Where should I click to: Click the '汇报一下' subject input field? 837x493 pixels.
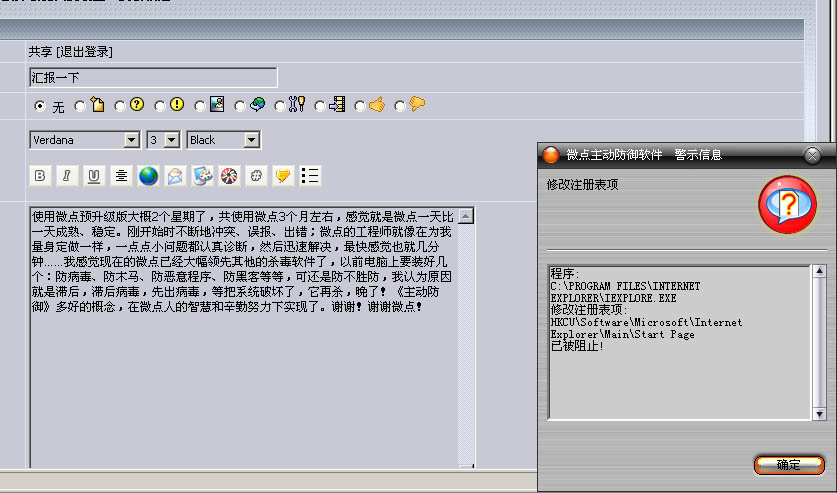[153, 77]
